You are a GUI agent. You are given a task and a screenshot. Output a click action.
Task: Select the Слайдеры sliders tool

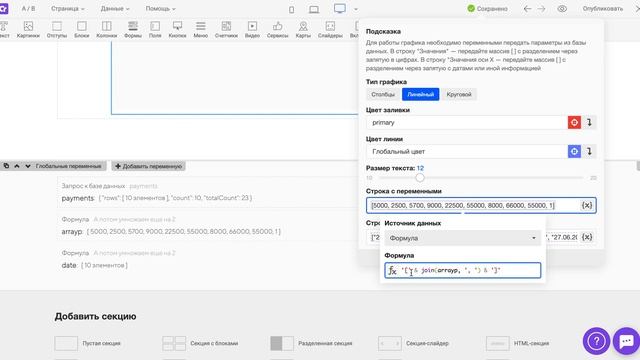click(x=330, y=29)
